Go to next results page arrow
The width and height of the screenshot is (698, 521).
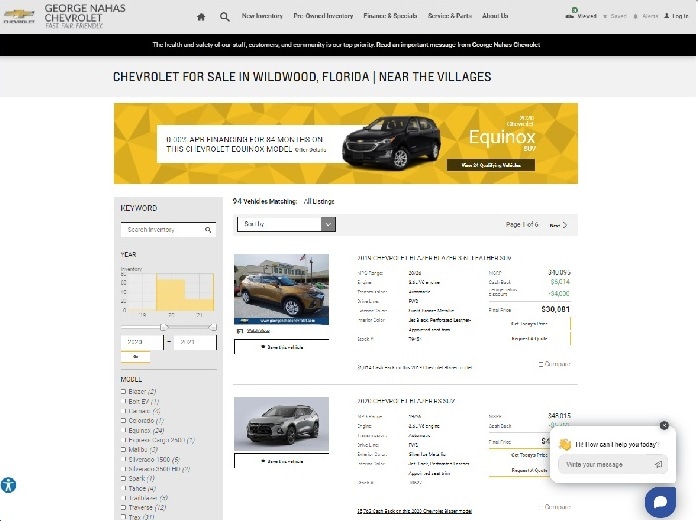coord(565,225)
